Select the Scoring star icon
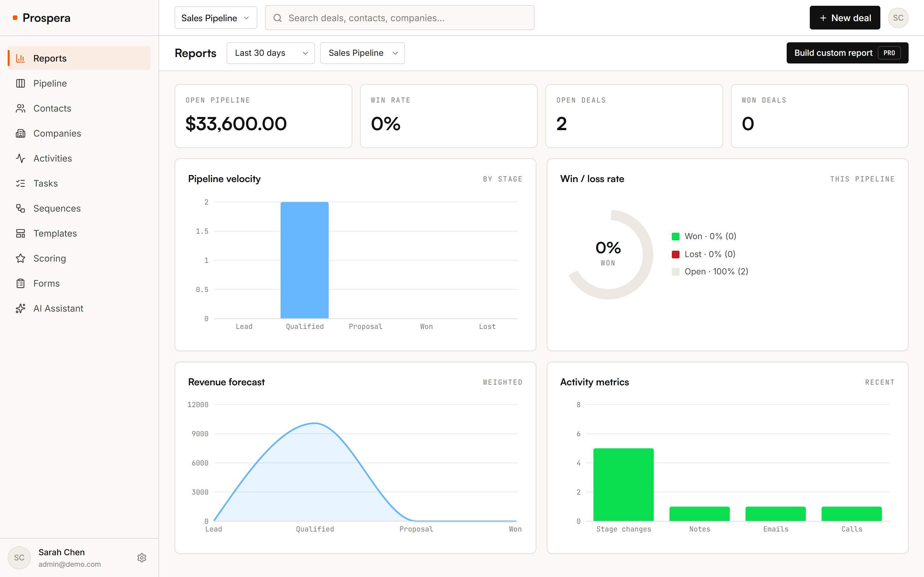Viewport: 924px width, 577px height. (21, 258)
